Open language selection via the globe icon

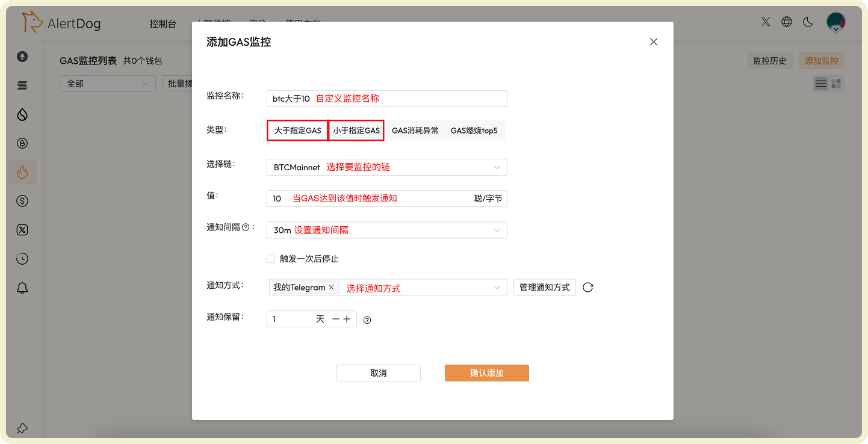pyautogui.click(x=787, y=22)
